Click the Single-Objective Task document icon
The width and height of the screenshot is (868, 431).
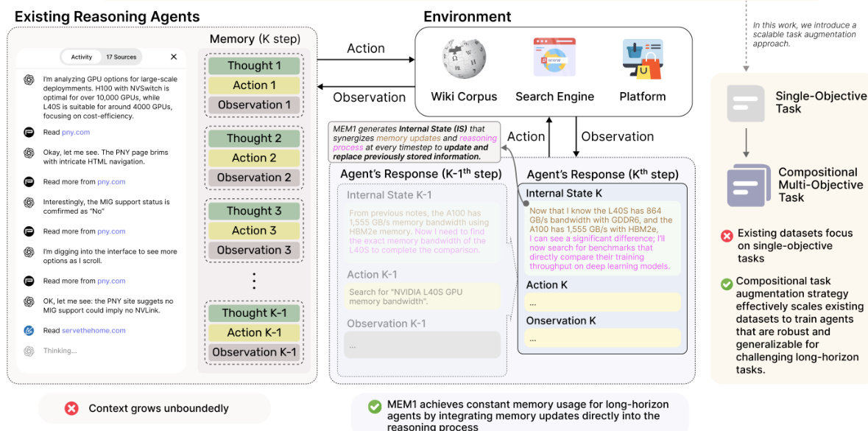(x=746, y=103)
